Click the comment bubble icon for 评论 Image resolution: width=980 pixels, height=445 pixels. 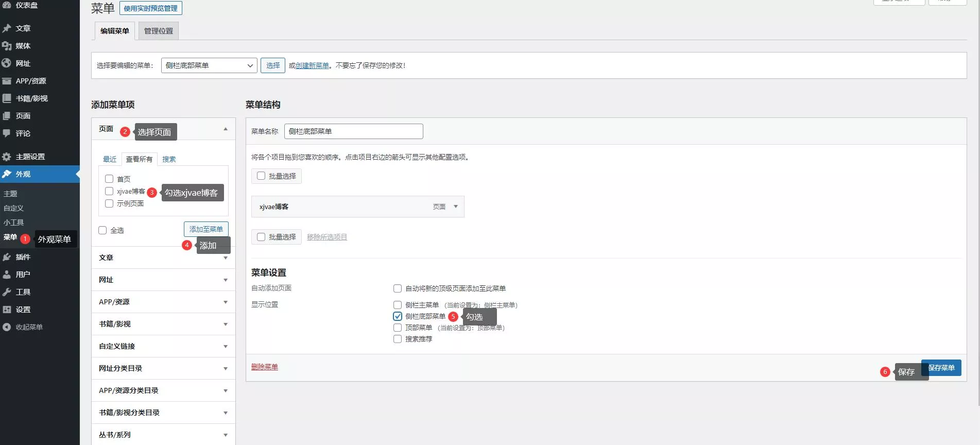click(x=7, y=133)
